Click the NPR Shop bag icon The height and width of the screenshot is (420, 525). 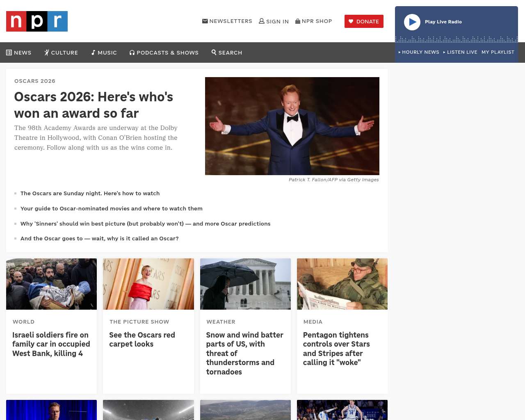pos(298,21)
